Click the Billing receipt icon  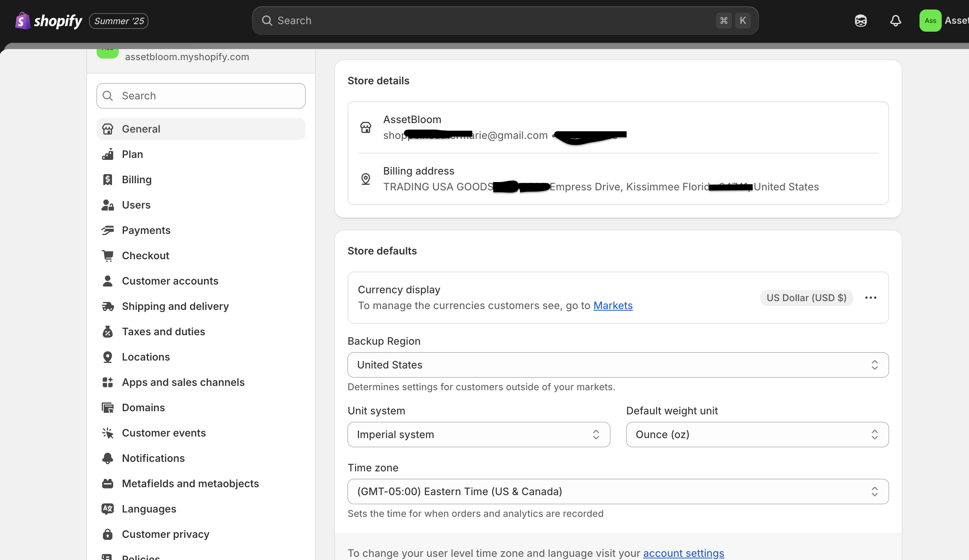[108, 180]
